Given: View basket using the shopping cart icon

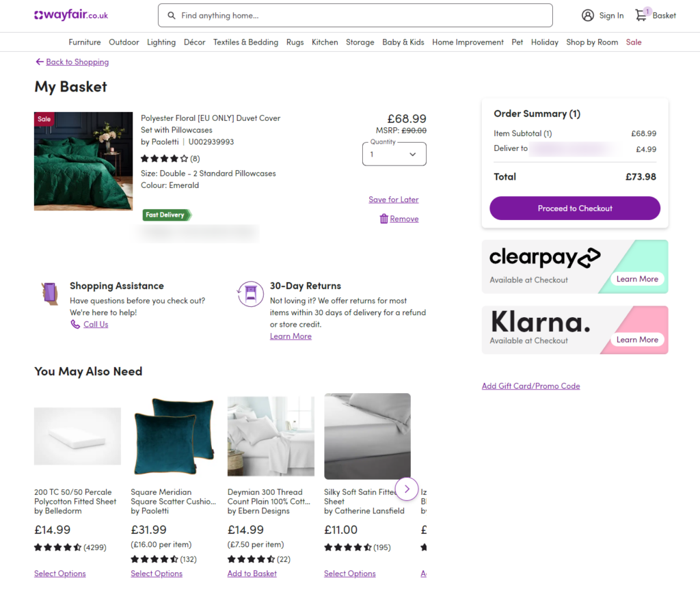Looking at the screenshot, I should pyautogui.click(x=640, y=15).
